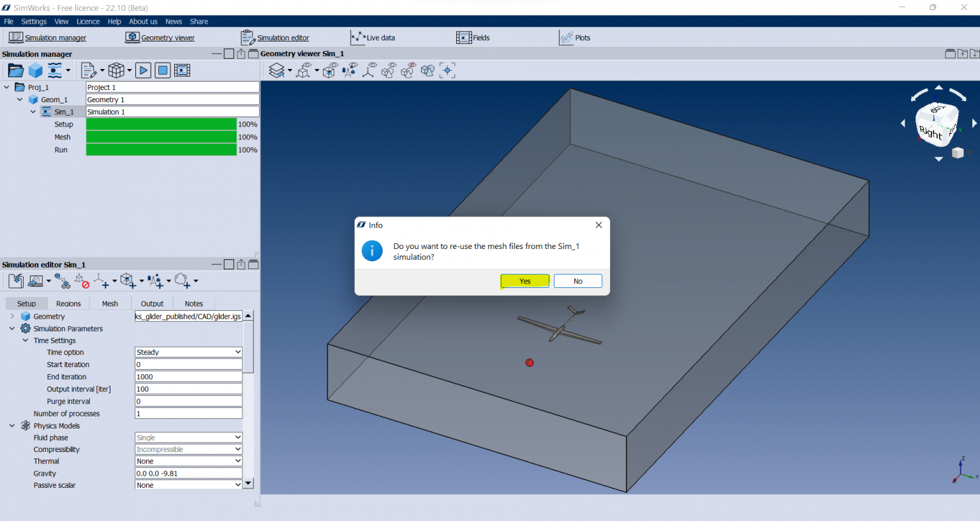Screen dimensions: 980x521
Task: Click Yes in the Info dialog
Action: (525, 281)
